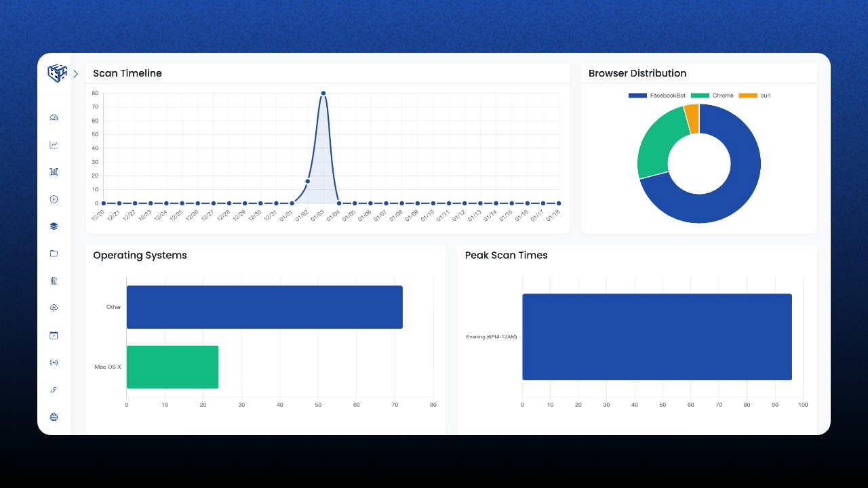This screenshot has width=868, height=488.
Task: Click the Other axis label in Operating Systems
Action: pyautogui.click(x=114, y=307)
